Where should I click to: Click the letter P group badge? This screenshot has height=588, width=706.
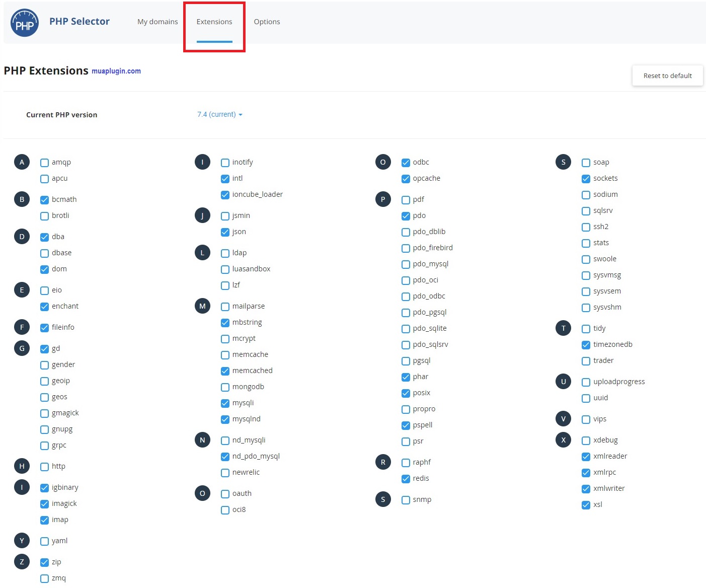pos(383,199)
